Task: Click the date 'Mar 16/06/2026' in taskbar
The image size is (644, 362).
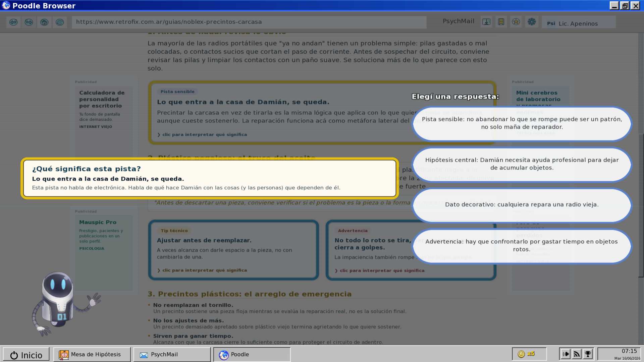Action: 627,358
